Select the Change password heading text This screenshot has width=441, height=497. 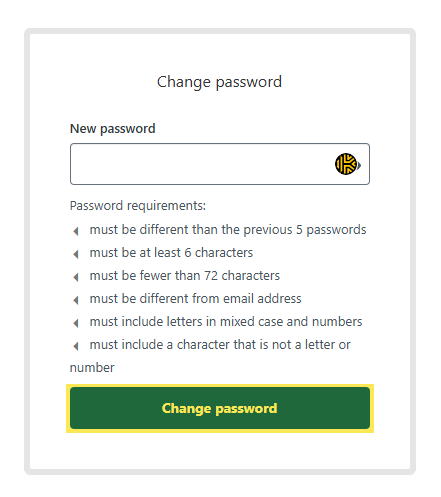click(219, 82)
